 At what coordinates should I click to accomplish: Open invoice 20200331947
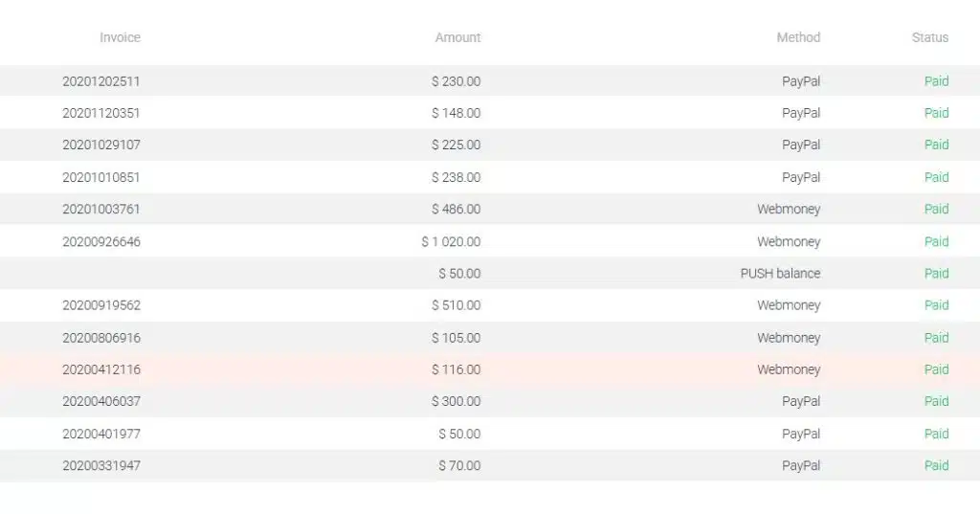point(101,465)
